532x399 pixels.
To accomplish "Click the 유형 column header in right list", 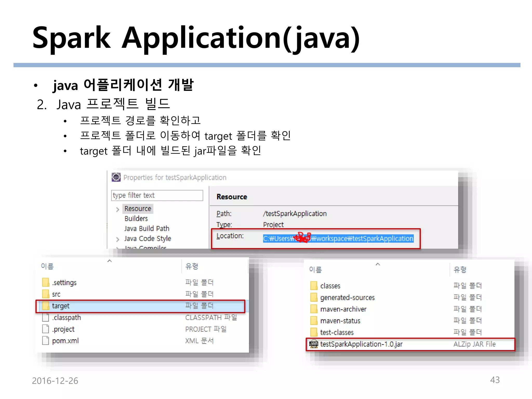I will click(x=460, y=270).
